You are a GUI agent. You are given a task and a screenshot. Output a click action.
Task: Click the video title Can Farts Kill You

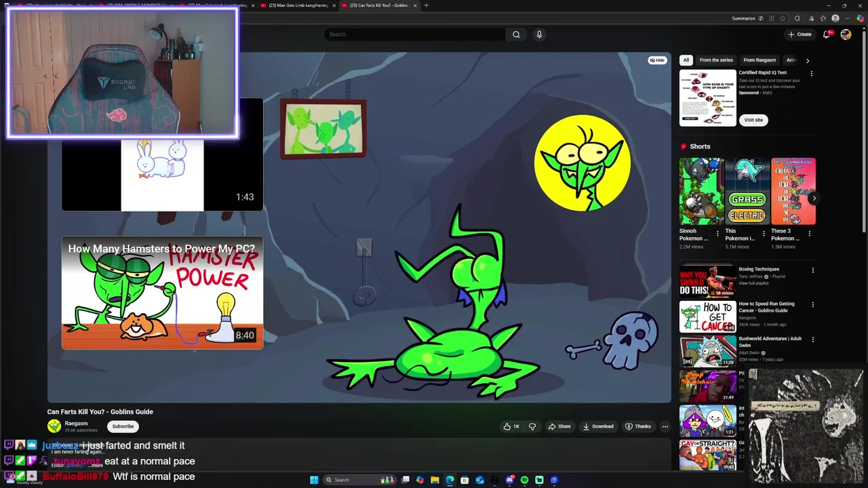pos(100,411)
